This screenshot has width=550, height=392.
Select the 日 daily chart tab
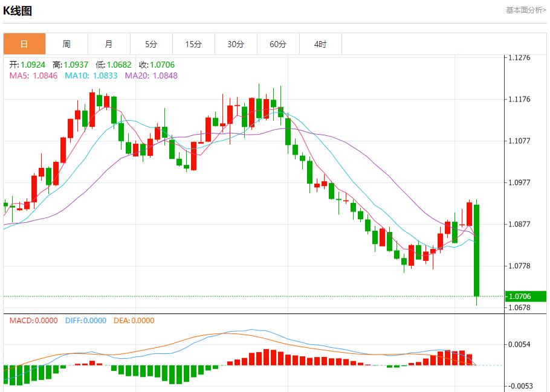point(24,44)
